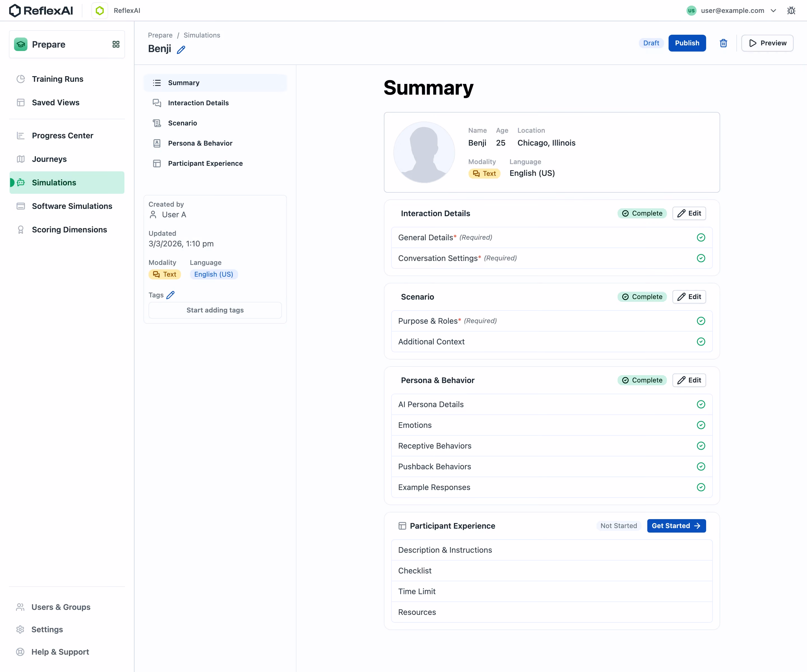Click the Benji persona avatar image

(424, 152)
